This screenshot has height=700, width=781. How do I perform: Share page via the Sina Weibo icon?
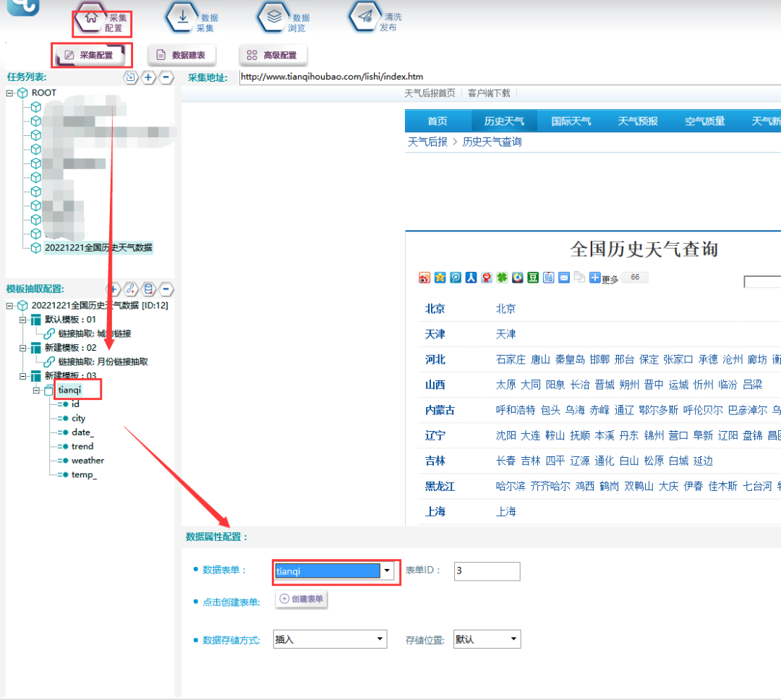click(x=425, y=278)
